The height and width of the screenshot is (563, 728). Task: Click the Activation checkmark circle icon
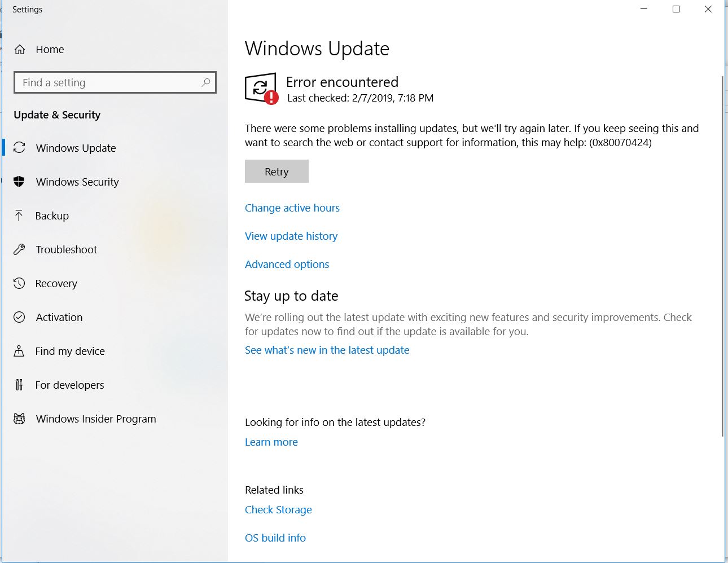(x=19, y=317)
